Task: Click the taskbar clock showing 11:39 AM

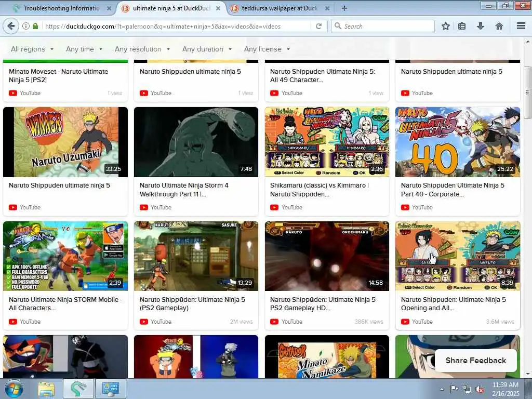Action: coord(505,389)
